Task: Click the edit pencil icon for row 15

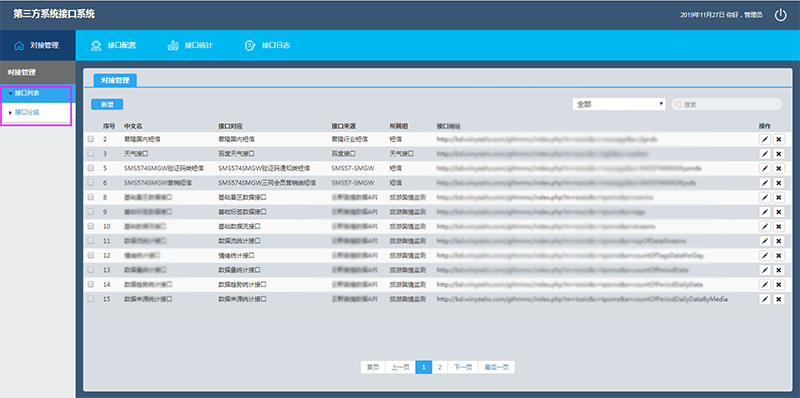Action: click(x=764, y=299)
